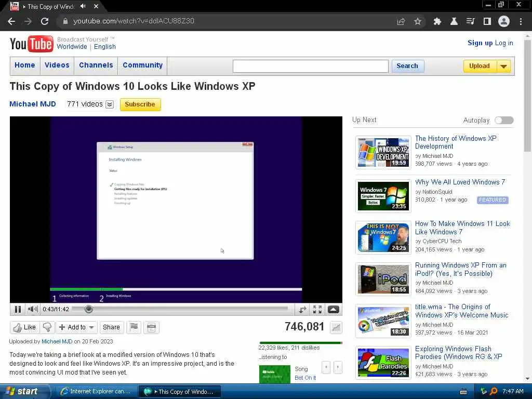This screenshot has width=532, height=399.
Task: Show video statistics chart icon
Action: point(336,327)
